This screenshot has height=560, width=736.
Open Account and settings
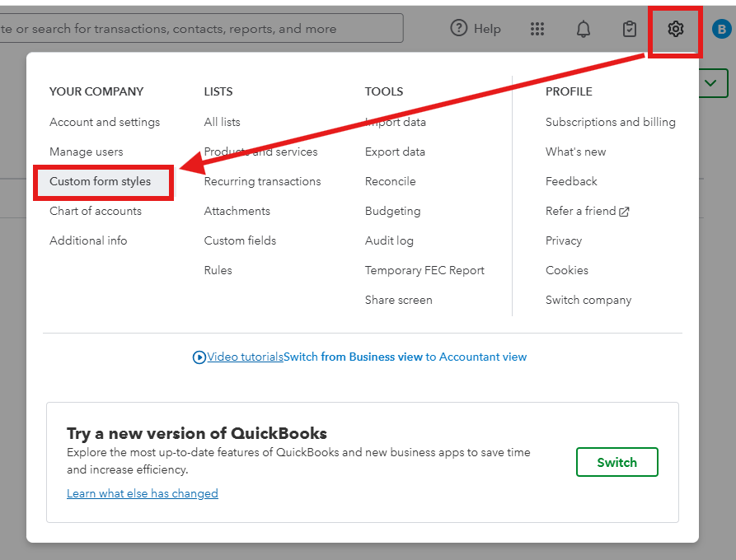(x=105, y=122)
